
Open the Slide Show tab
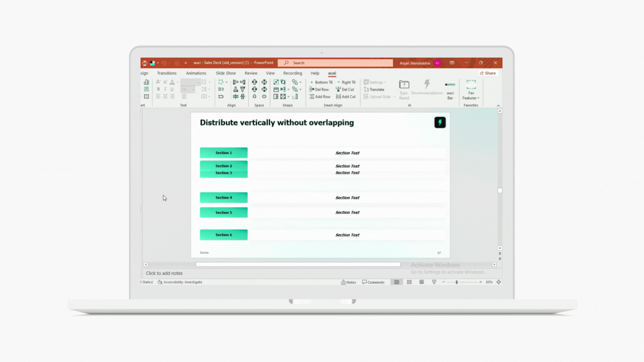pyautogui.click(x=226, y=73)
